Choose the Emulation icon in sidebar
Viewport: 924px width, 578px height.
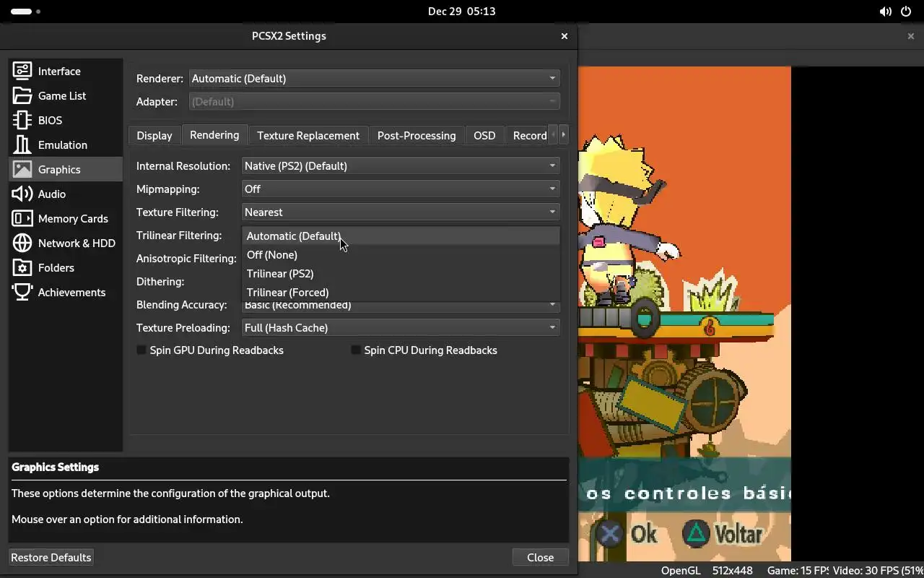(22, 144)
